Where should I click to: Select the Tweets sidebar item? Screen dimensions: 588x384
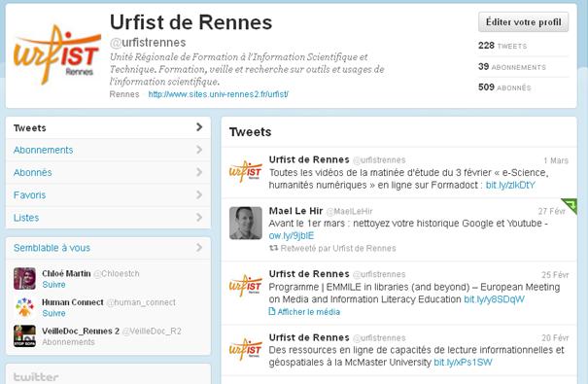click(x=108, y=128)
